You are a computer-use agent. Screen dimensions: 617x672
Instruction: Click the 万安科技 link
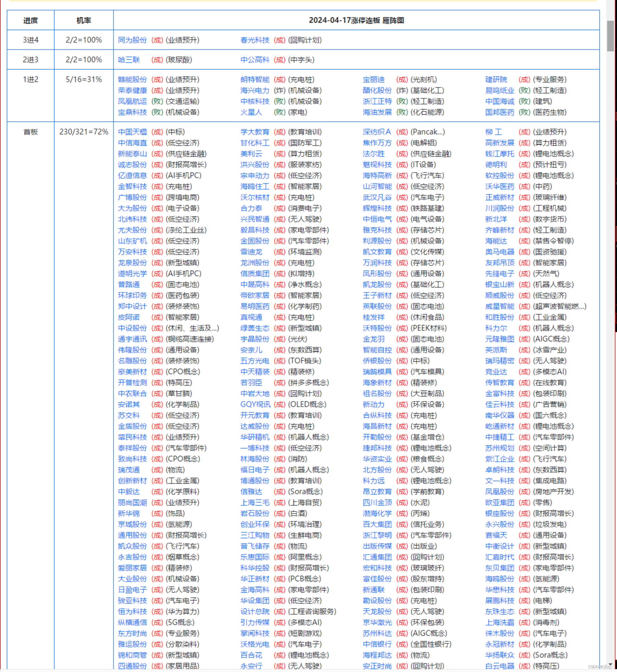coord(132,252)
